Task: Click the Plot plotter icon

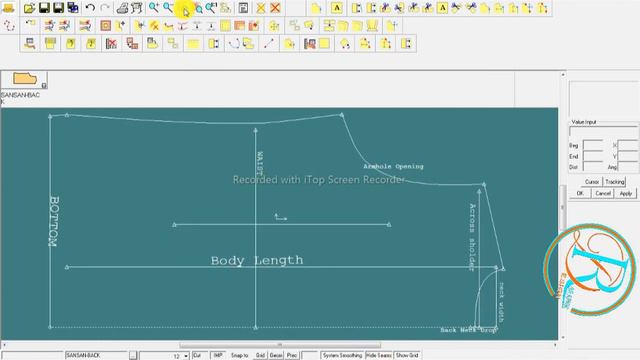Action: 137,8
